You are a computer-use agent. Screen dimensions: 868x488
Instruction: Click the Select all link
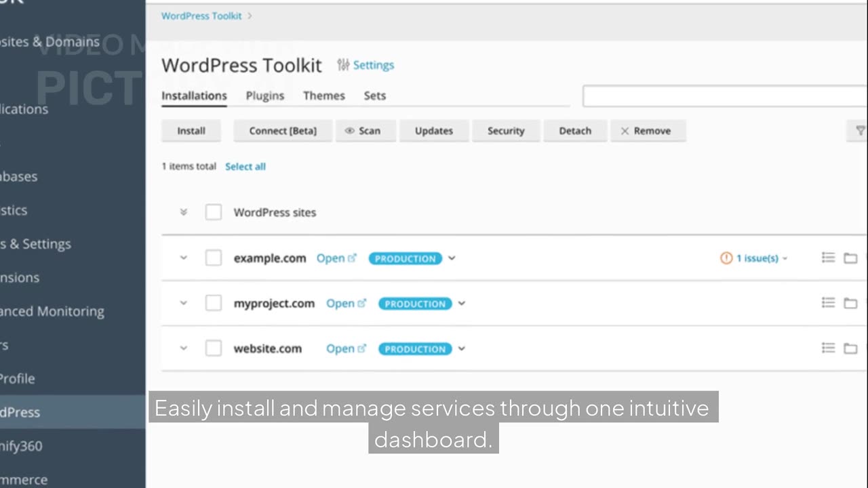point(245,167)
